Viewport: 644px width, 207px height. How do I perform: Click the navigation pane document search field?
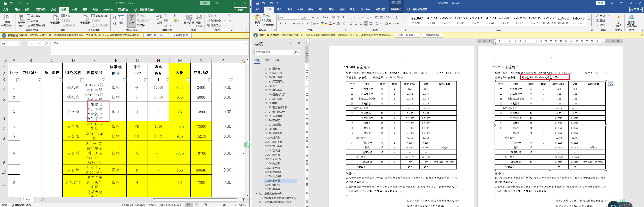(x=274, y=52)
